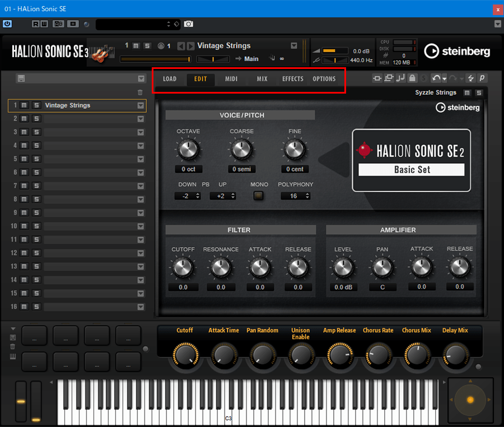This screenshot has width=504, height=427.
Task: Click the previous program arrow icon
Action: (181, 46)
